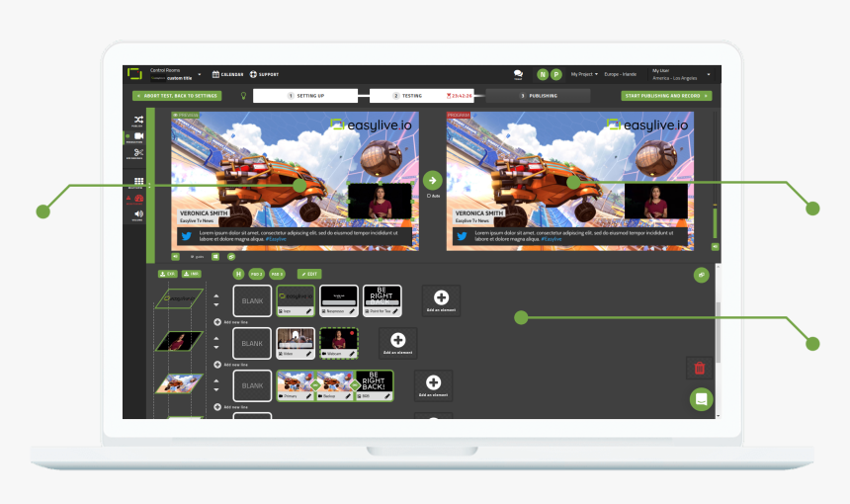This screenshot has height=504, width=850.
Task: Edit the Backup tile with pencil icon
Action: click(x=348, y=396)
